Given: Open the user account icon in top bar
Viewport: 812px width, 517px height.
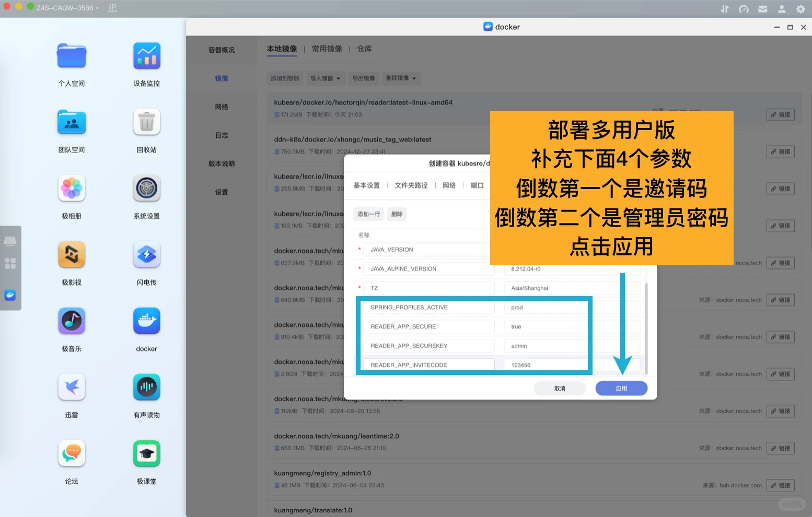Looking at the screenshot, I should (x=782, y=9).
